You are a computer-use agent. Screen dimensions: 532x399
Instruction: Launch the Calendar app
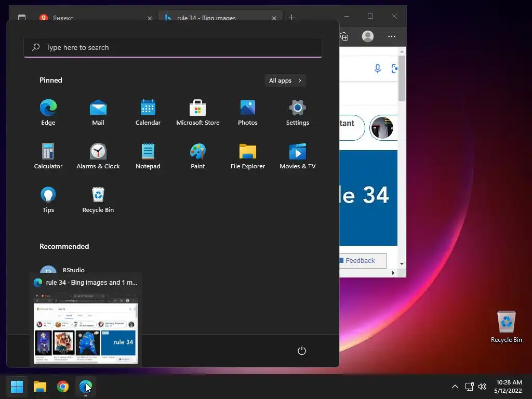click(148, 113)
